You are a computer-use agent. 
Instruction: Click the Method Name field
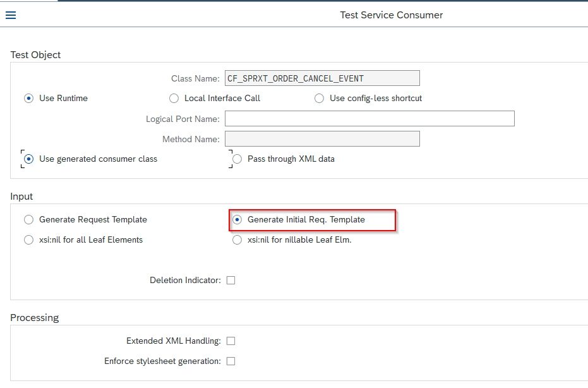point(322,139)
